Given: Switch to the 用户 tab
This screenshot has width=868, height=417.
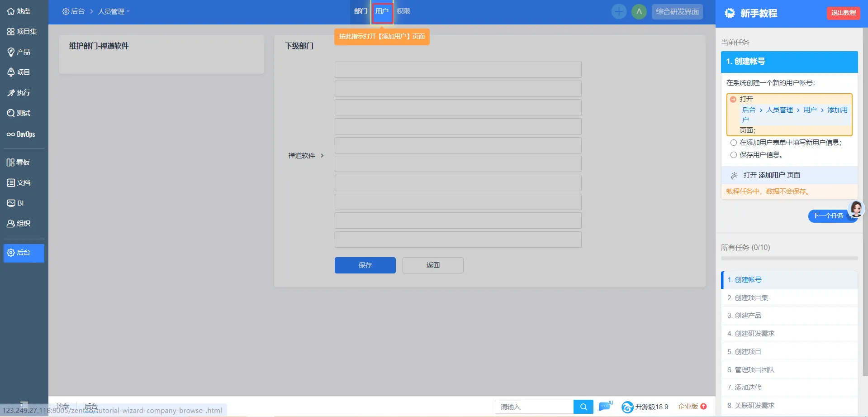Looking at the screenshot, I should pos(382,12).
